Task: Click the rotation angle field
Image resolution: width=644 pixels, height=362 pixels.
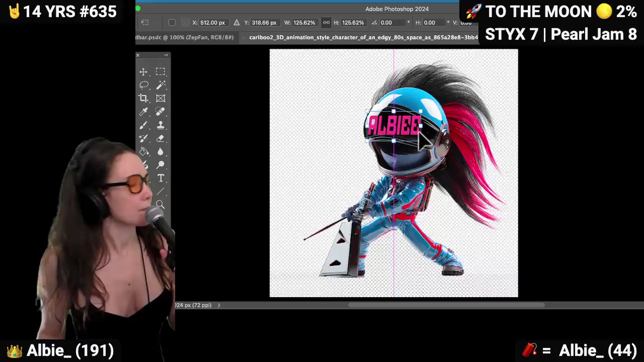Action: click(392, 22)
